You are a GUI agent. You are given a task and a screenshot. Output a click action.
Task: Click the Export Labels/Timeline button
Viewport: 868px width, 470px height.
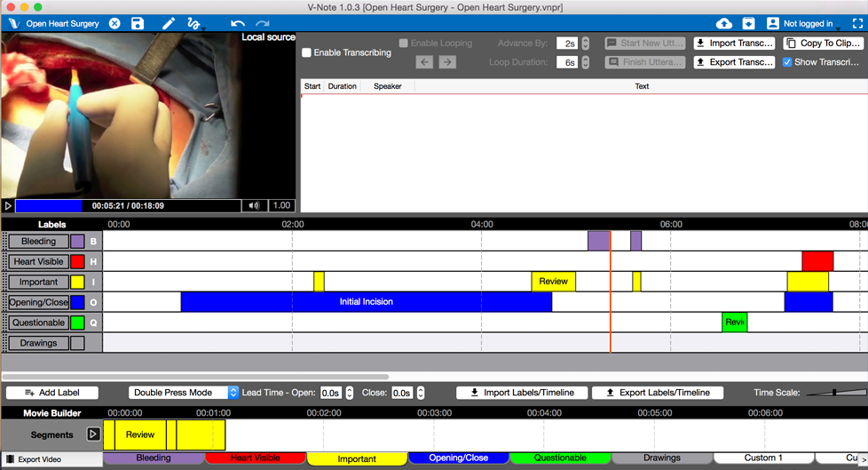click(x=658, y=393)
